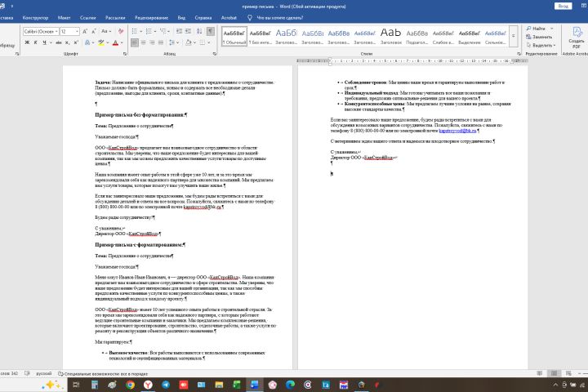Decrease font size with the A-down icon

[94, 32]
